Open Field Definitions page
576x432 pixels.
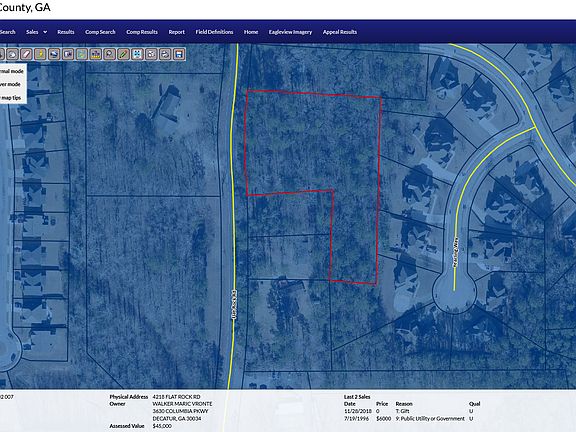point(214,32)
